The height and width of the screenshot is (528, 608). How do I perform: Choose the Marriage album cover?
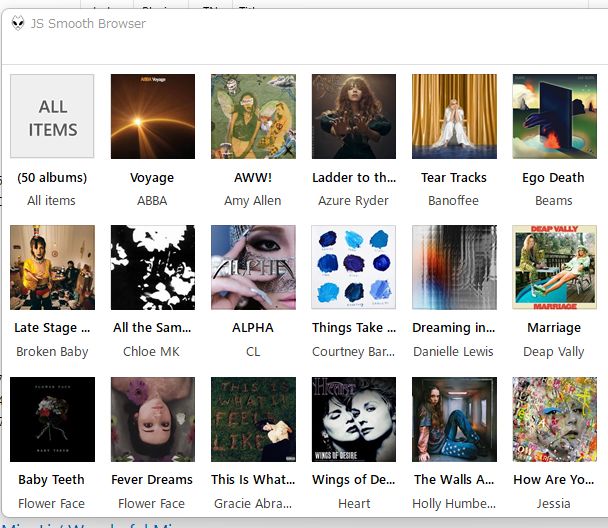click(554, 267)
